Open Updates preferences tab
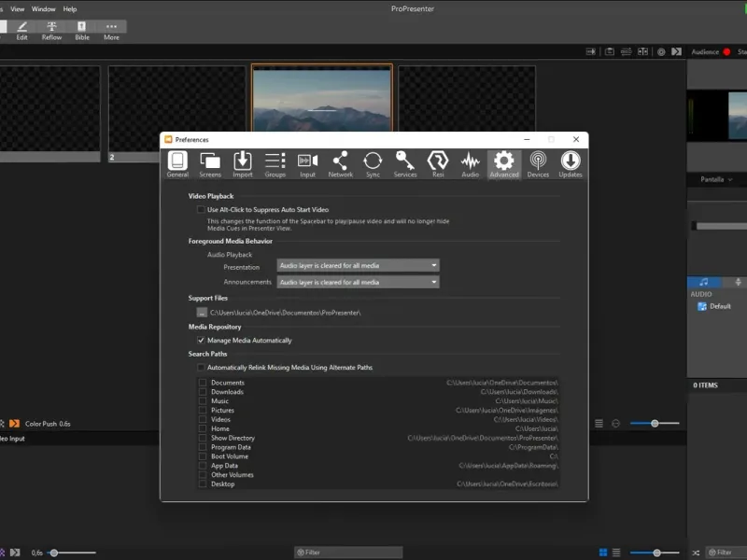The image size is (747, 560). (571, 164)
